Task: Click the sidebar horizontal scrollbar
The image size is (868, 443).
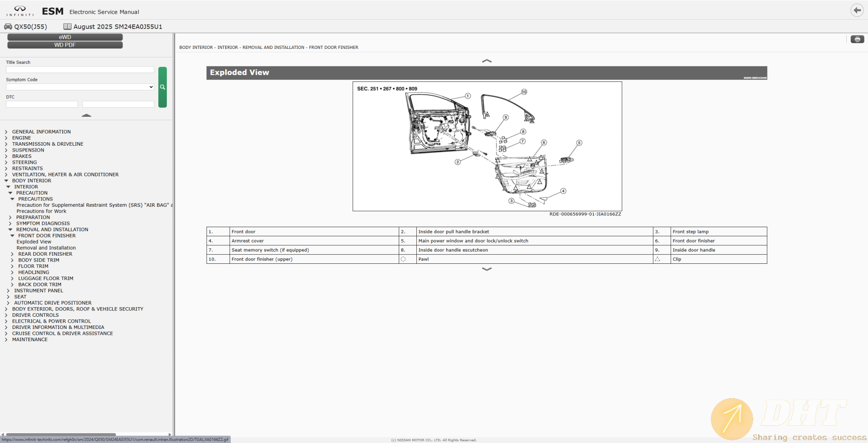Action: coord(61,434)
